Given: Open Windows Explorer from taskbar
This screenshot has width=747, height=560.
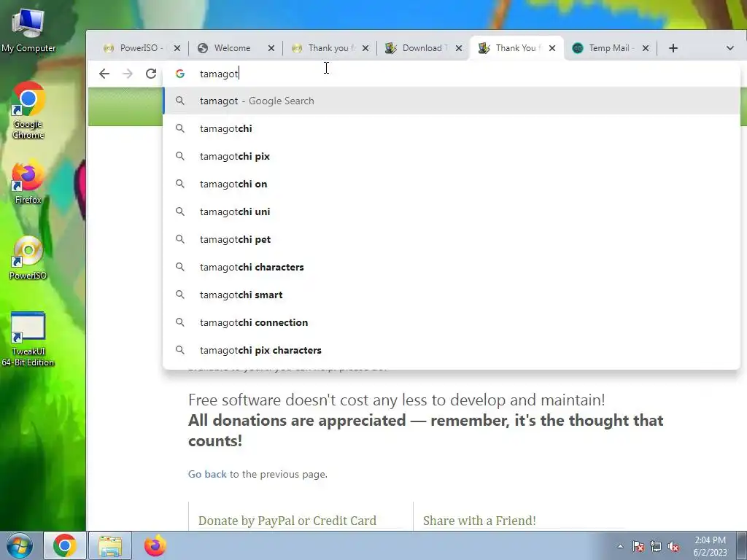Looking at the screenshot, I should click(x=110, y=545).
